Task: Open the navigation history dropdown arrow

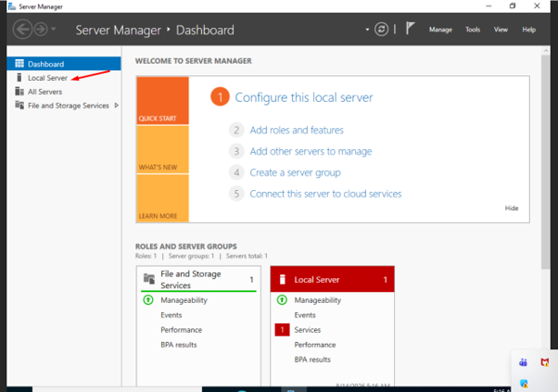Action: tap(54, 29)
